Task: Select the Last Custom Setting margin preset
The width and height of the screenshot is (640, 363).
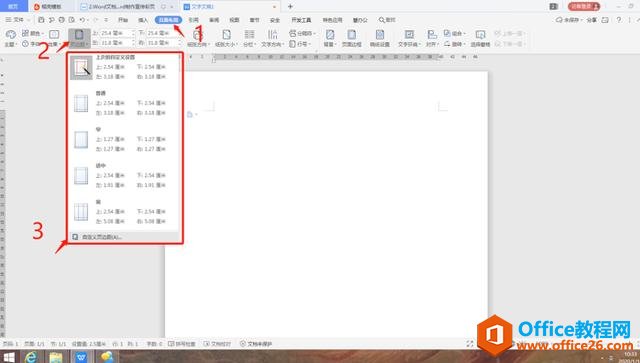Action: 124,67
